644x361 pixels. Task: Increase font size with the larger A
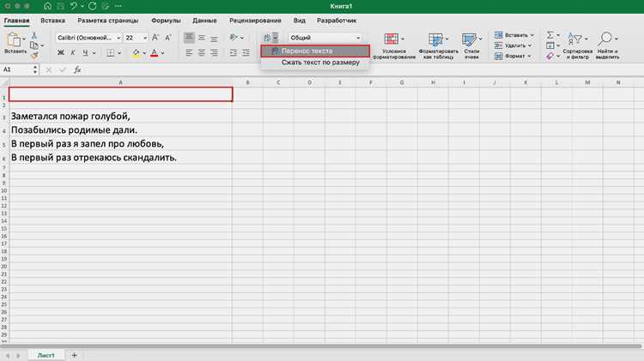click(155, 38)
